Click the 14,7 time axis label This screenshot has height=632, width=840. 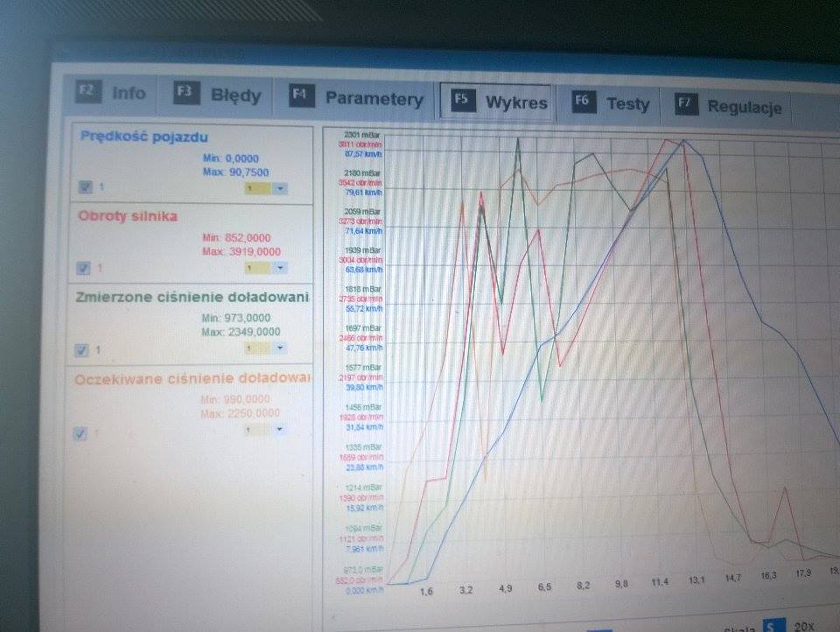pos(733,578)
